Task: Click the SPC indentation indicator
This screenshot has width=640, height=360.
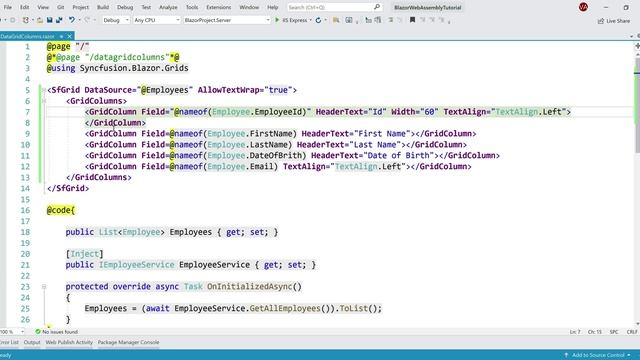Action: [x=614, y=332]
